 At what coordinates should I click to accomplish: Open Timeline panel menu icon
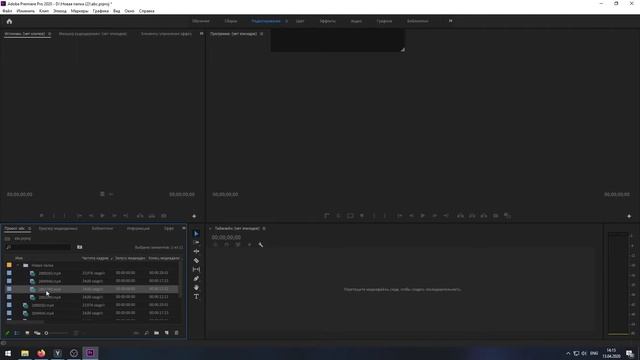point(264,229)
